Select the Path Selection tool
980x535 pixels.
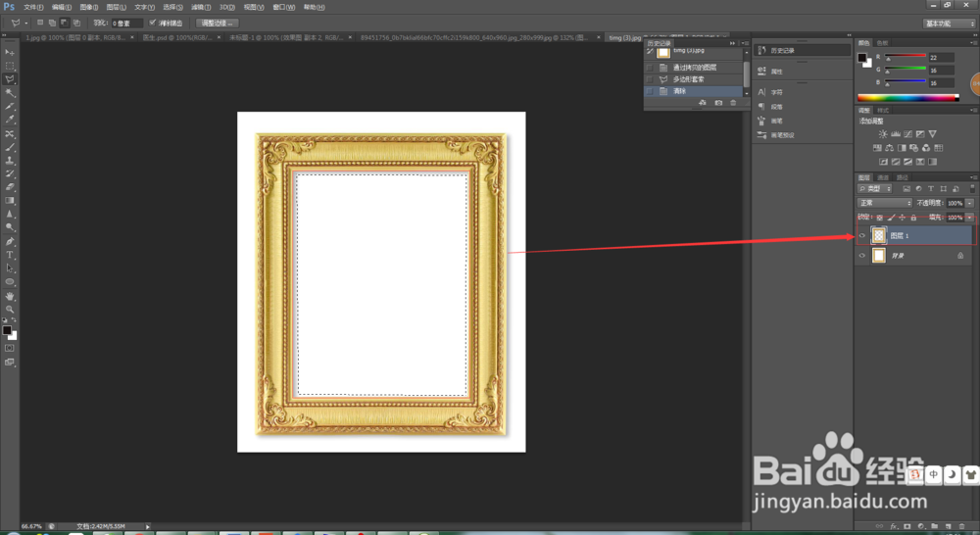click(x=10, y=268)
